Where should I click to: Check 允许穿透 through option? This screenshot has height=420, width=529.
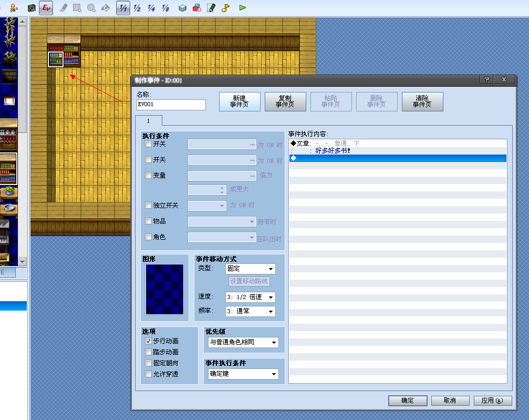click(x=149, y=374)
